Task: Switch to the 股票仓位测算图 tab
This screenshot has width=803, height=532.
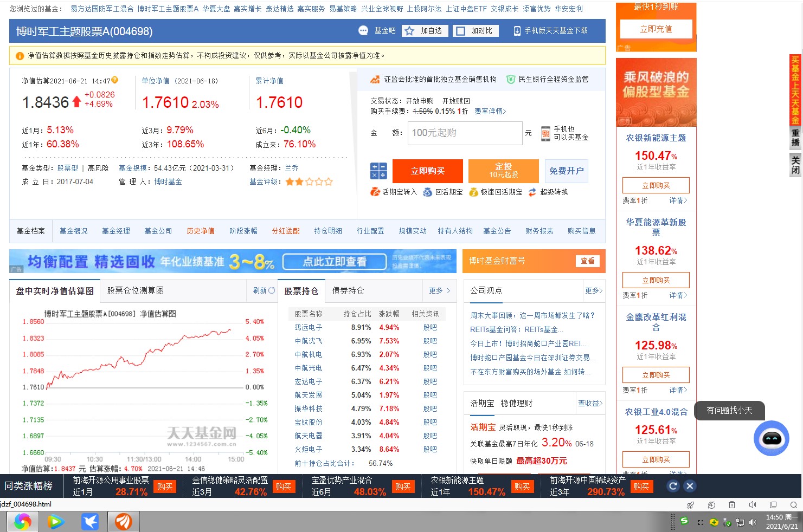Action: 136,290
